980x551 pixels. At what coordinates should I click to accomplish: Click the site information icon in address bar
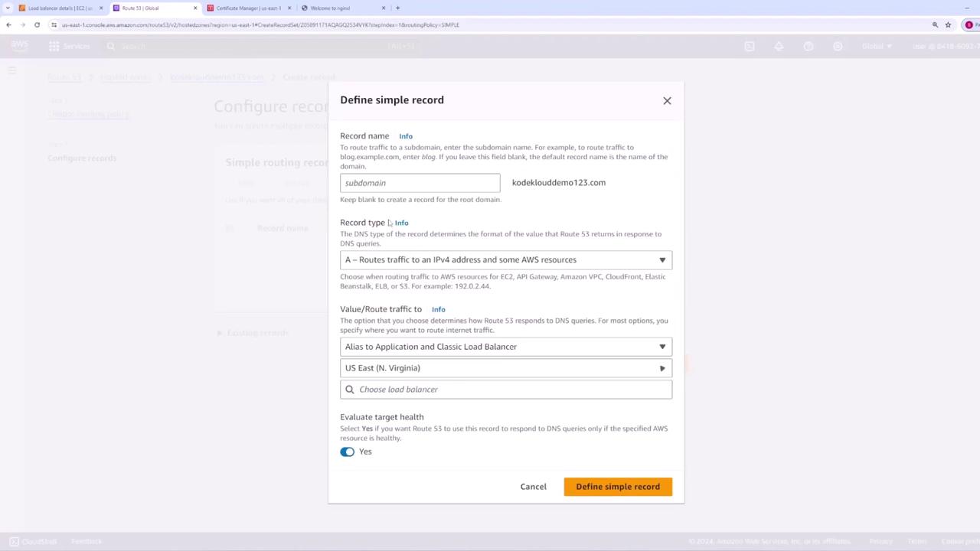(x=54, y=24)
